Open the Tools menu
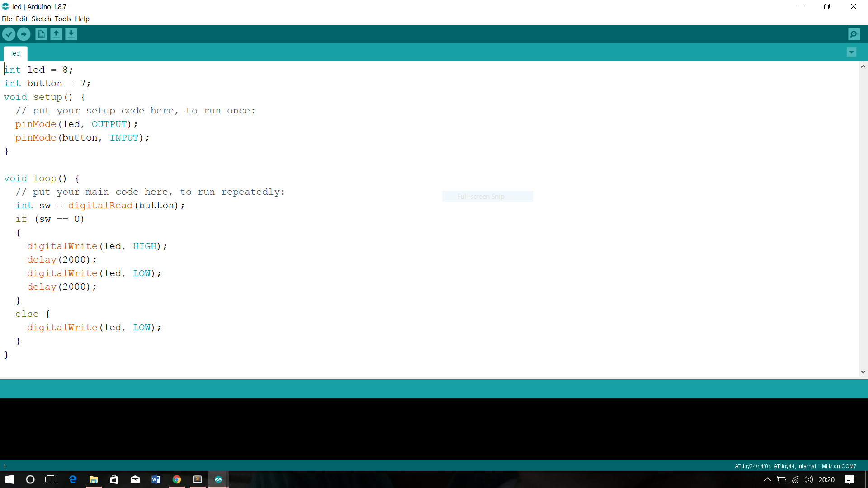The width and height of the screenshot is (868, 488). [x=63, y=19]
